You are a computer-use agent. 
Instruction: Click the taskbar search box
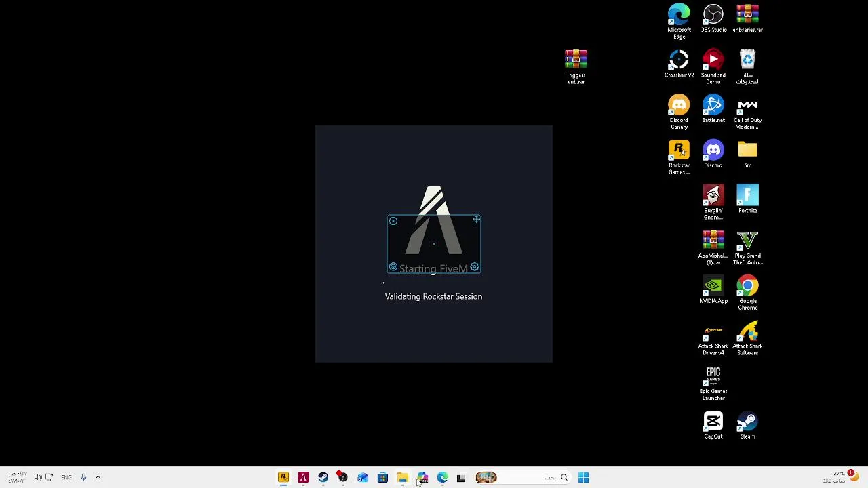[x=522, y=478]
